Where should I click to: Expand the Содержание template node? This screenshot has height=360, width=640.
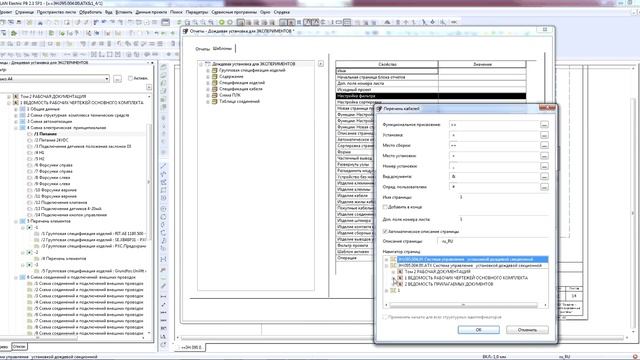(x=208, y=76)
